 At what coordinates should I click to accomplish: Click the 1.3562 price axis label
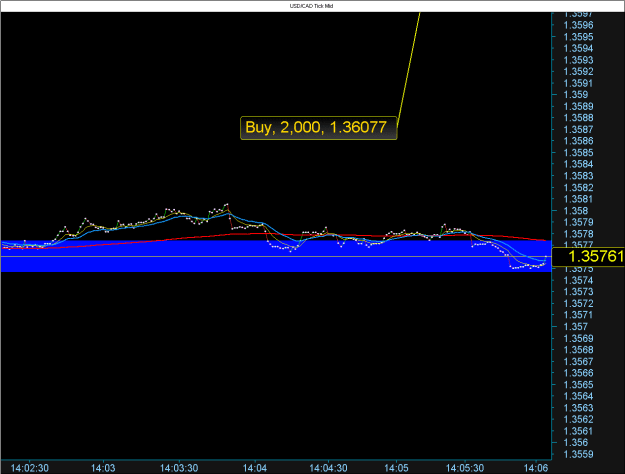pyautogui.click(x=578, y=419)
